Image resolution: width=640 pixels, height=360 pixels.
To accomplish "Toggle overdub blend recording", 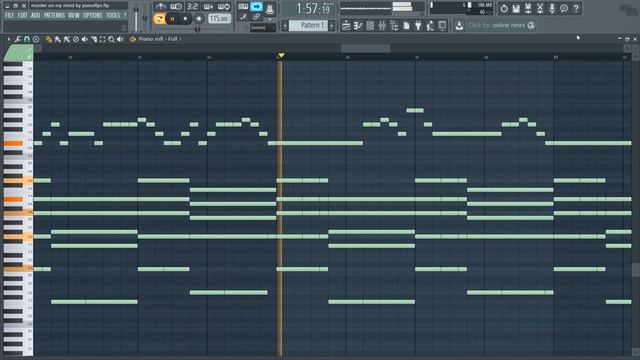I will tap(208, 7).
